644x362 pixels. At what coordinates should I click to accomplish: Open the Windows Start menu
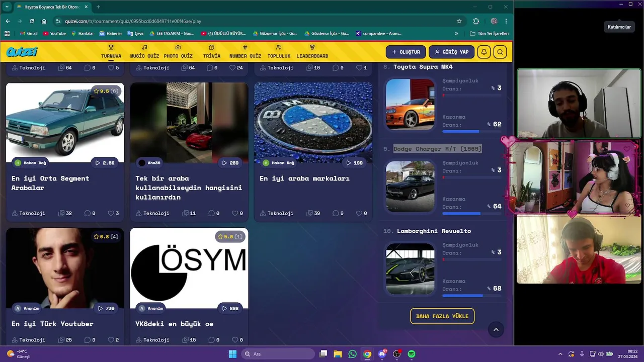tap(232, 354)
